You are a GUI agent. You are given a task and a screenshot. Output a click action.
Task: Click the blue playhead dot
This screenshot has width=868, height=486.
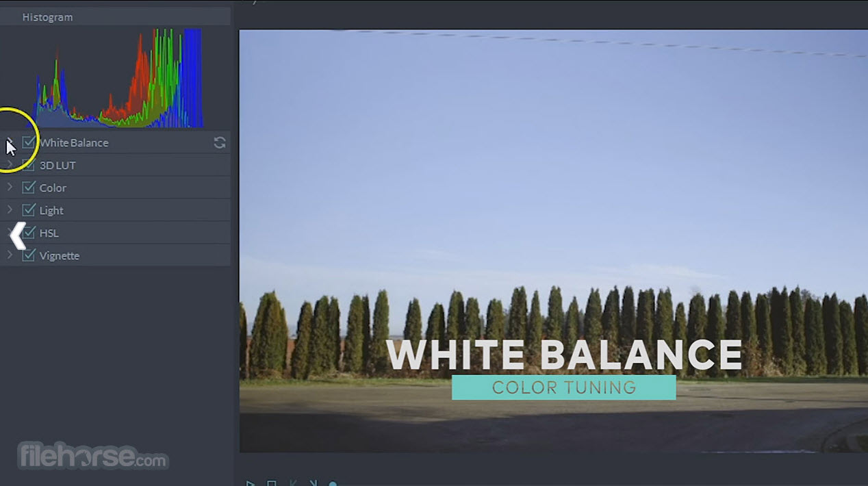point(333,483)
